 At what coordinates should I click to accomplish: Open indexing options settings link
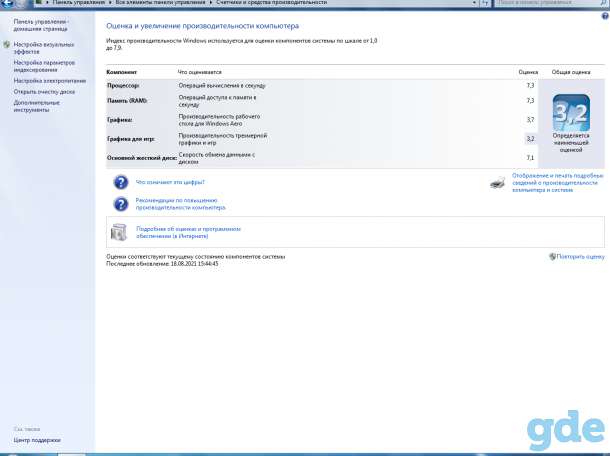44,66
